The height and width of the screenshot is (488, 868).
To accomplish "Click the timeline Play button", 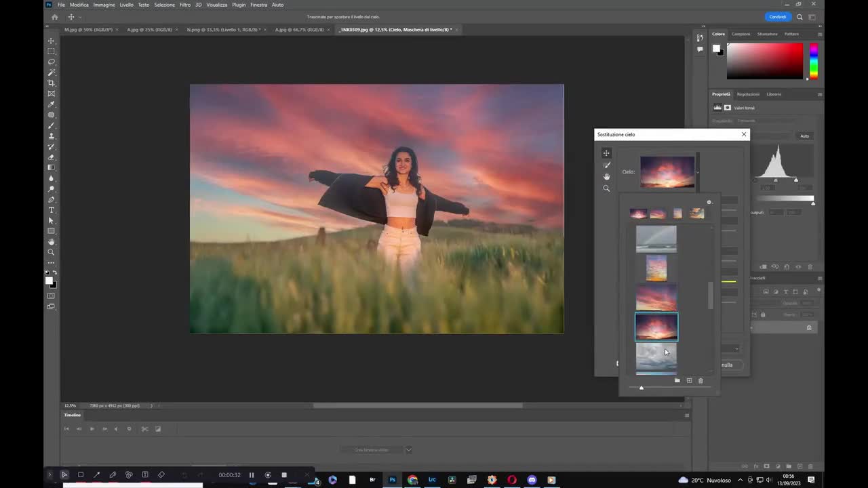I will [92, 428].
